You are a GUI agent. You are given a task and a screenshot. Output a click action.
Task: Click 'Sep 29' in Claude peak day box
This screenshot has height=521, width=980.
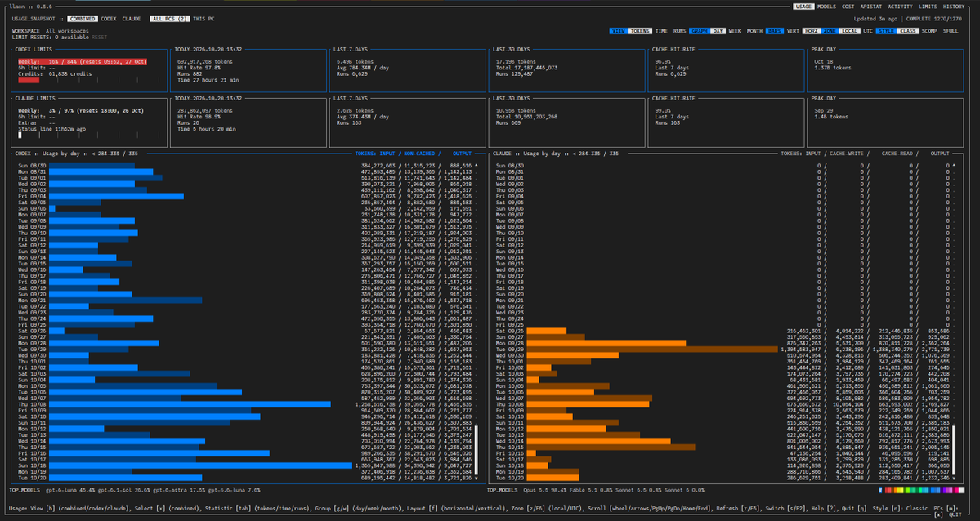click(x=824, y=110)
